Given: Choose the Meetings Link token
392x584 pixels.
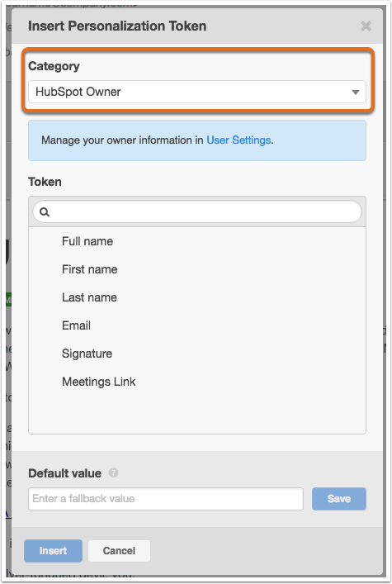Looking at the screenshot, I should (197, 382).
